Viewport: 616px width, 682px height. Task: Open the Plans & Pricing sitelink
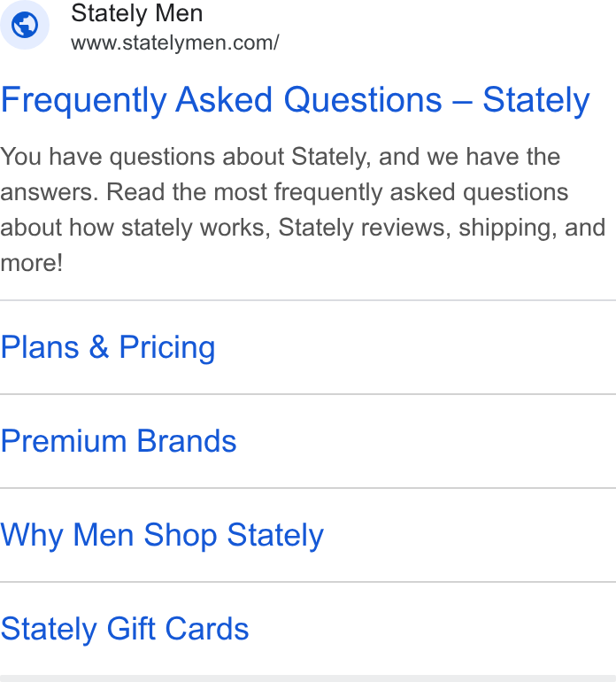point(108,347)
